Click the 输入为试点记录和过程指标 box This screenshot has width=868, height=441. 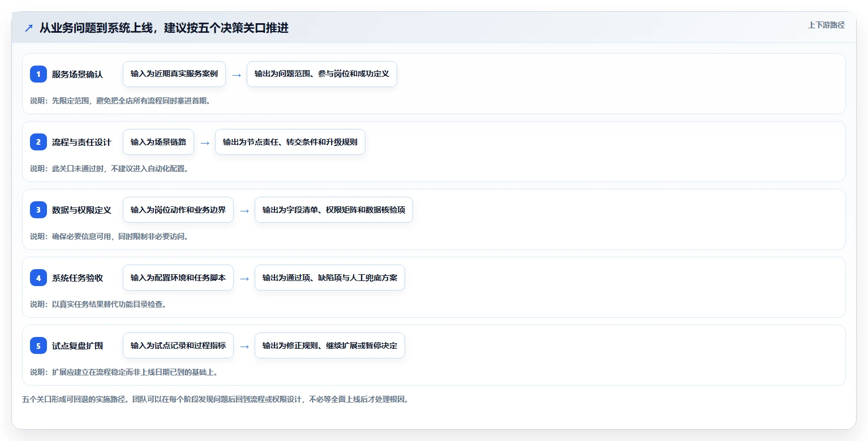[178, 345]
